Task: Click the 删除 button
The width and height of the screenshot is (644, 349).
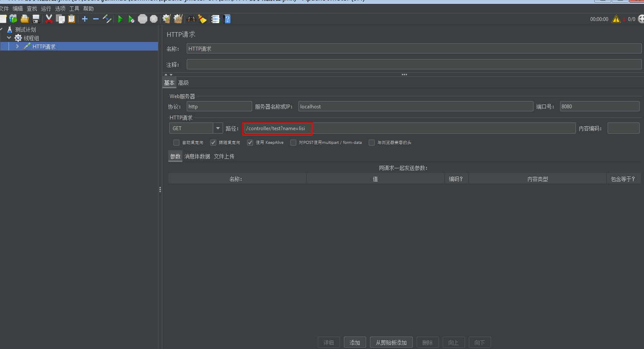Action: 428,343
